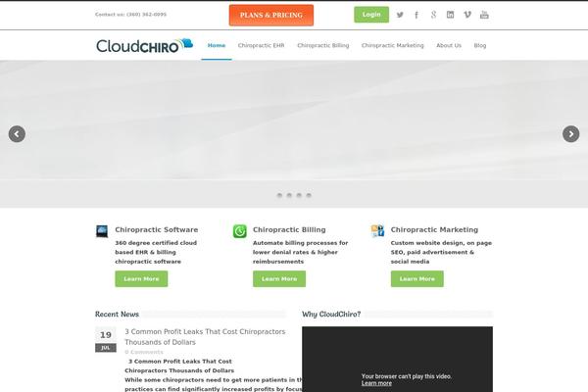
Task: Open the Google Plus social icon
Action: click(433, 15)
